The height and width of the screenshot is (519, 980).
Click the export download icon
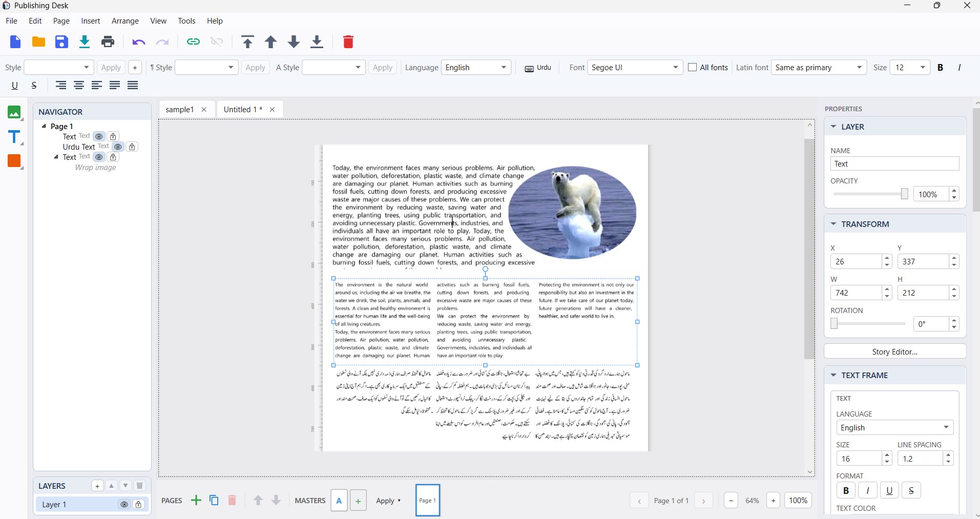point(85,42)
